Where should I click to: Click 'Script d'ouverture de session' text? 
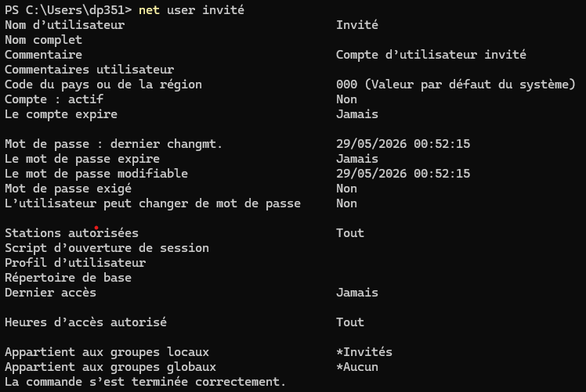[107, 248]
